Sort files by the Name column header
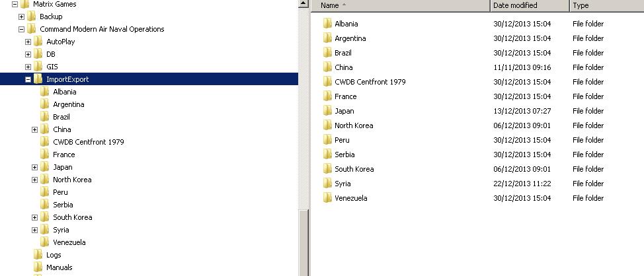This screenshot has height=276, width=644. click(x=401, y=5)
